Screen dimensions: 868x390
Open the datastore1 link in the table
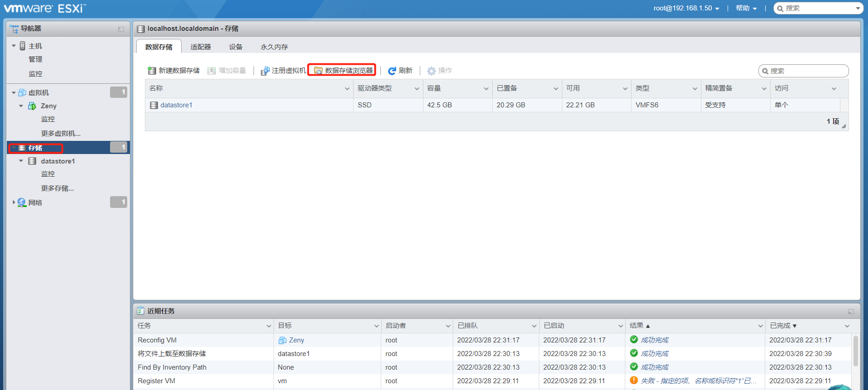pos(177,105)
